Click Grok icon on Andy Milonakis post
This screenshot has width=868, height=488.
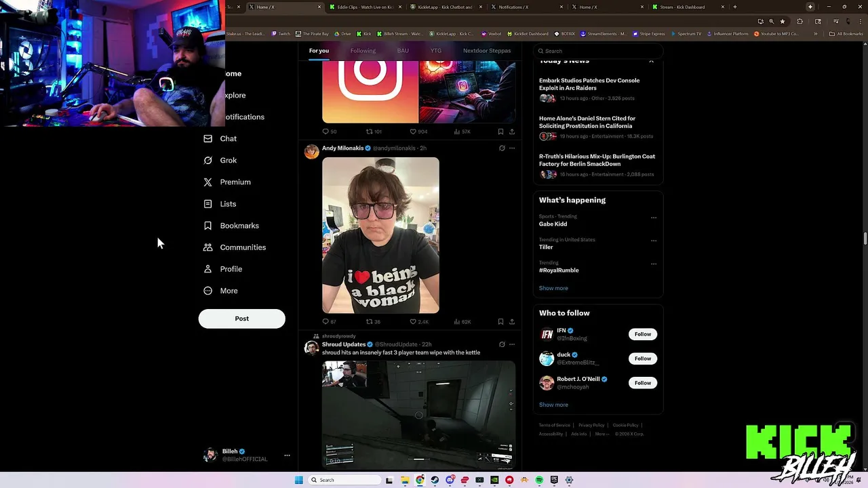(502, 148)
